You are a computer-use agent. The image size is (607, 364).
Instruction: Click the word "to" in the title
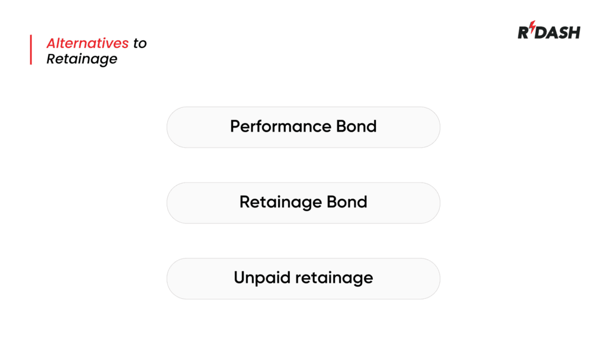[x=140, y=43]
